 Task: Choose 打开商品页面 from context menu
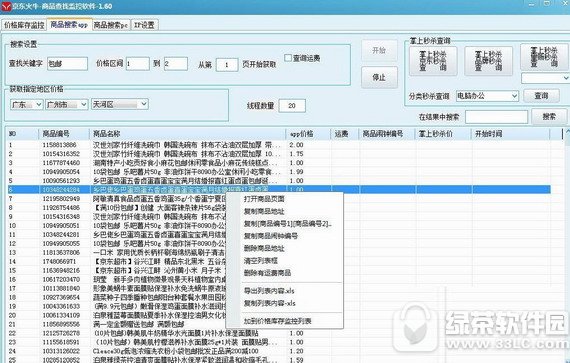(264, 199)
